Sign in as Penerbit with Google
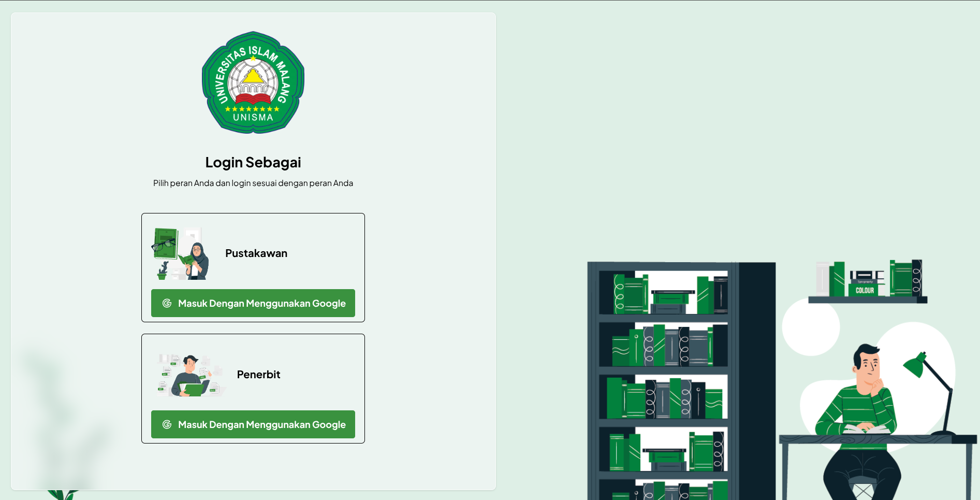 point(253,424)
